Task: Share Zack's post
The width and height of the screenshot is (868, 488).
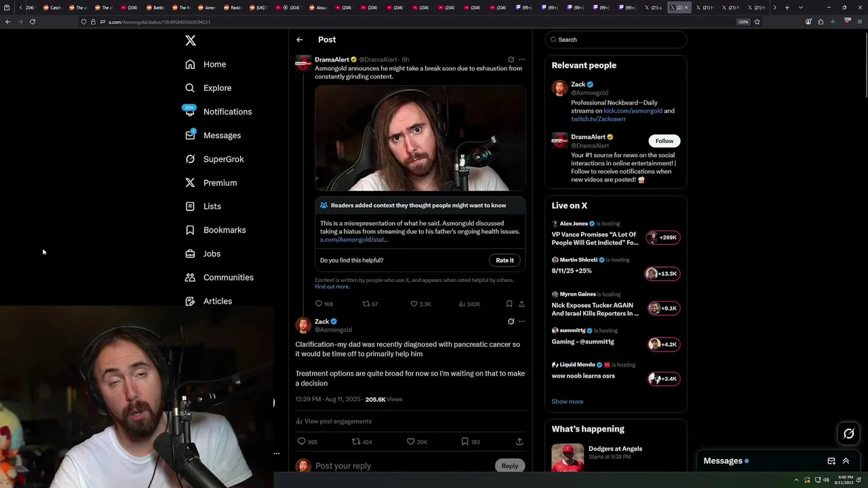Action: (x=519, y=442)
